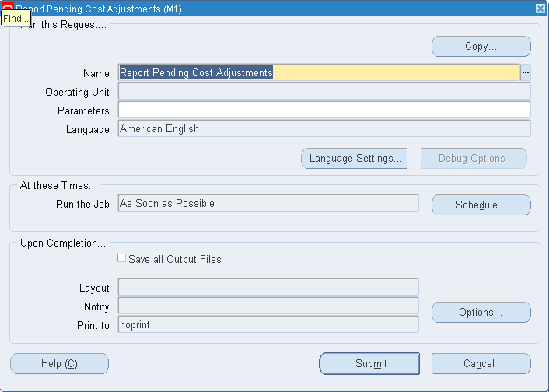
Task: Close the Report Pending Cost Adjustments window
Action: coord(540,9)
